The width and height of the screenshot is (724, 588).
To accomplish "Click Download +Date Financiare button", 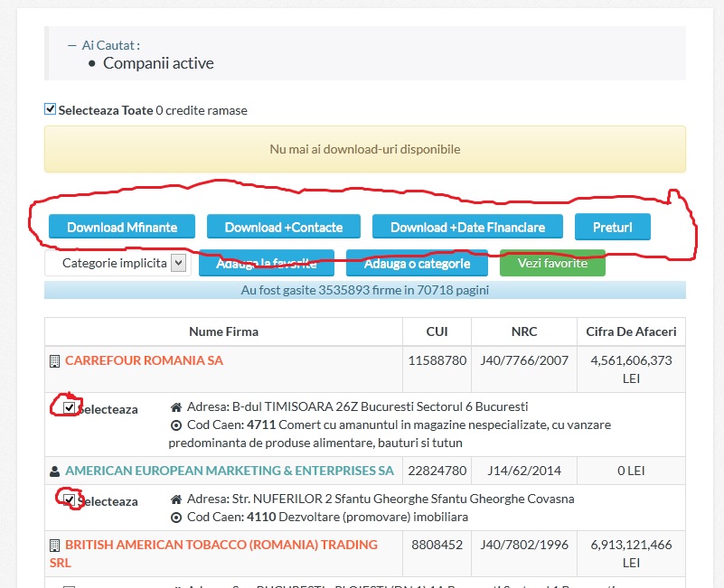I will click(x=467, y=227).
